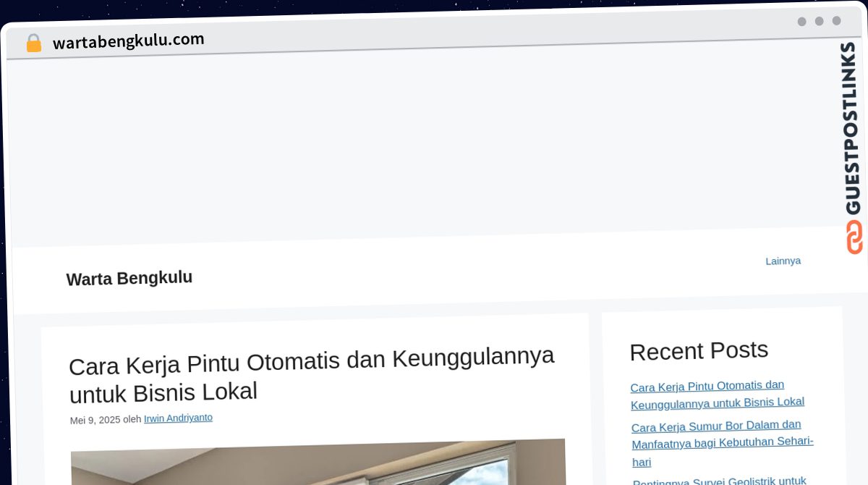The height and width of the screenshot is (485, 868).
Task: Click the padlock icon beside the URL
Action: pos(33,43)
